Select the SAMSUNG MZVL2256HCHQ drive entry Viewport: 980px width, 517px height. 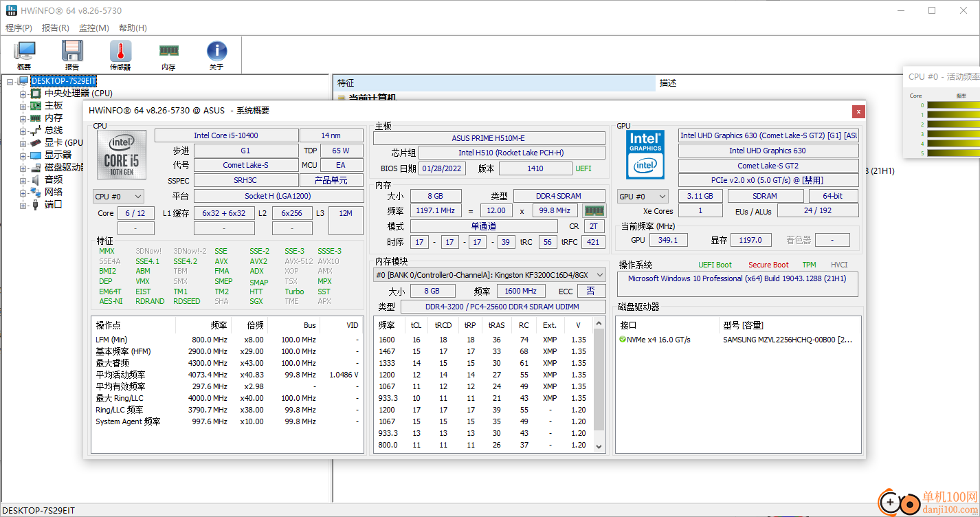pos(788,340)
